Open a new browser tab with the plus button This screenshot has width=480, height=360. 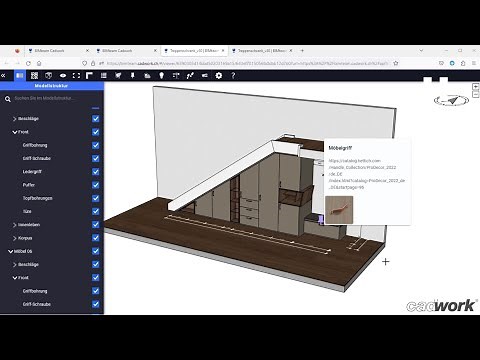click(302, 51)
